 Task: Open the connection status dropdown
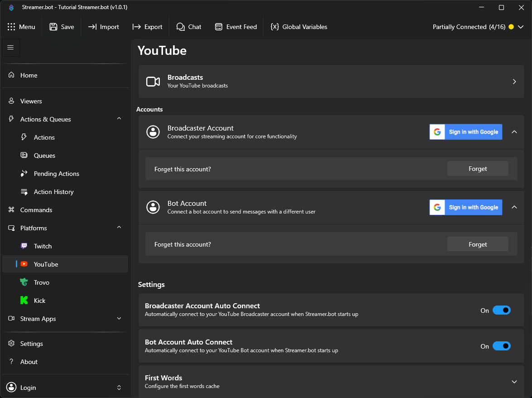pyautogui.click(x=521, y=27)
